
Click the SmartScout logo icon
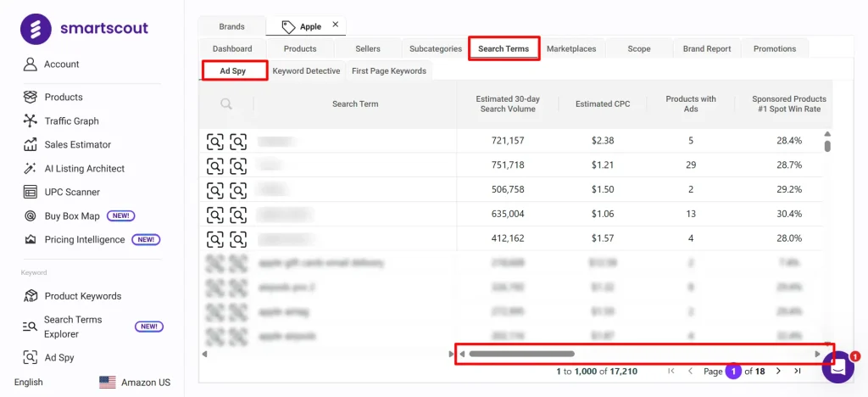coord(36,29)
